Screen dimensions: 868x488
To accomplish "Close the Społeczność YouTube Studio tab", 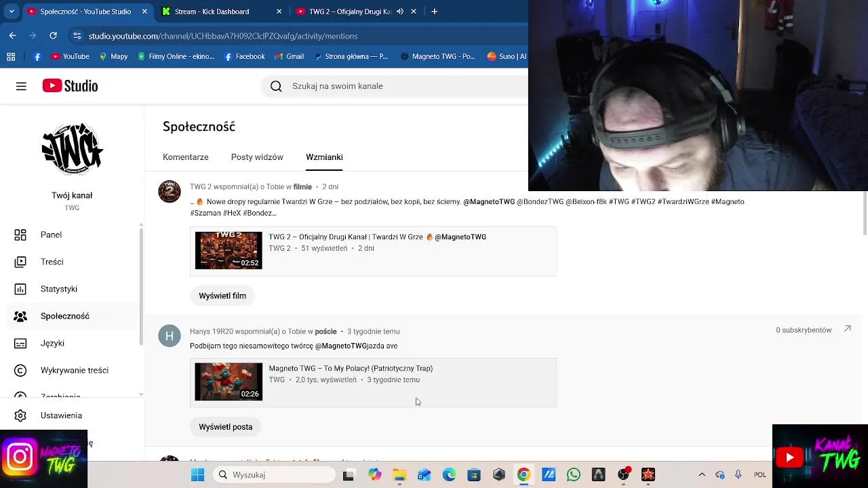I will click(x=144, y=12).
